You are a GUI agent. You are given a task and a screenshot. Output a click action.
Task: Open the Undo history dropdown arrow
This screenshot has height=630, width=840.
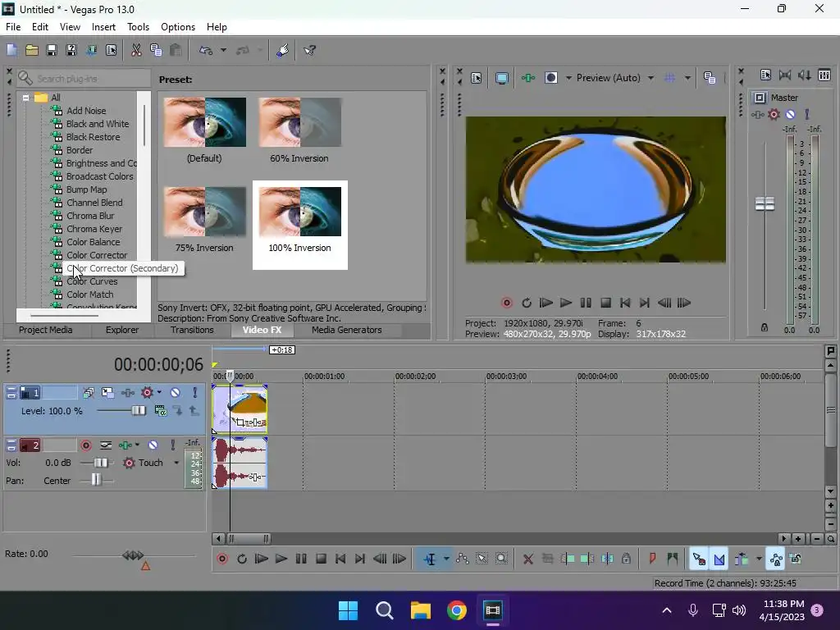click(x=223, y=50)
